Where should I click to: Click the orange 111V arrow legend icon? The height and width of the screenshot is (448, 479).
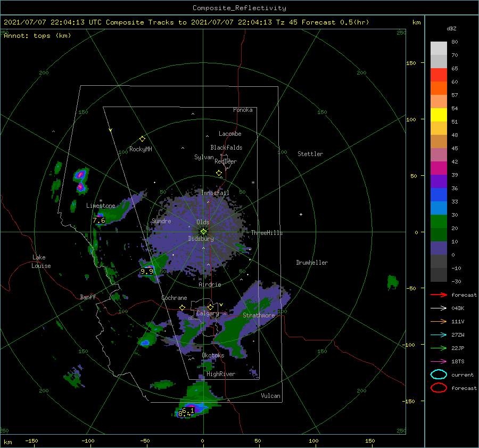439,321
